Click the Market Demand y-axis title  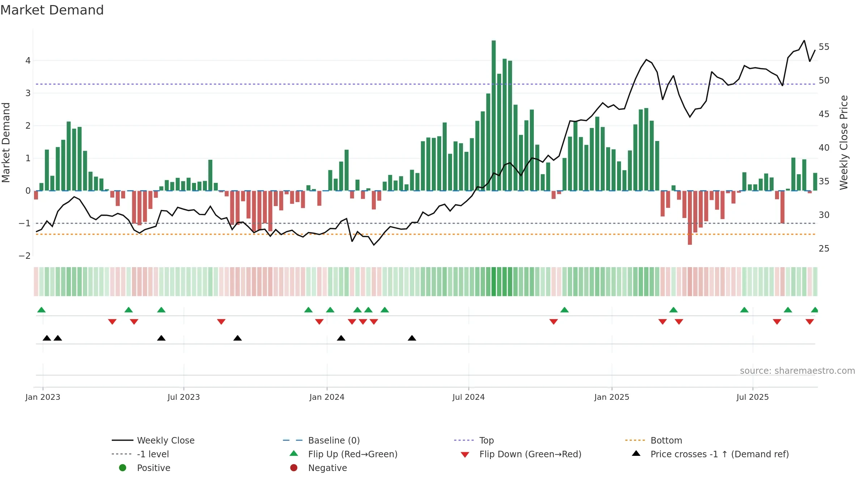coord(6,142)
